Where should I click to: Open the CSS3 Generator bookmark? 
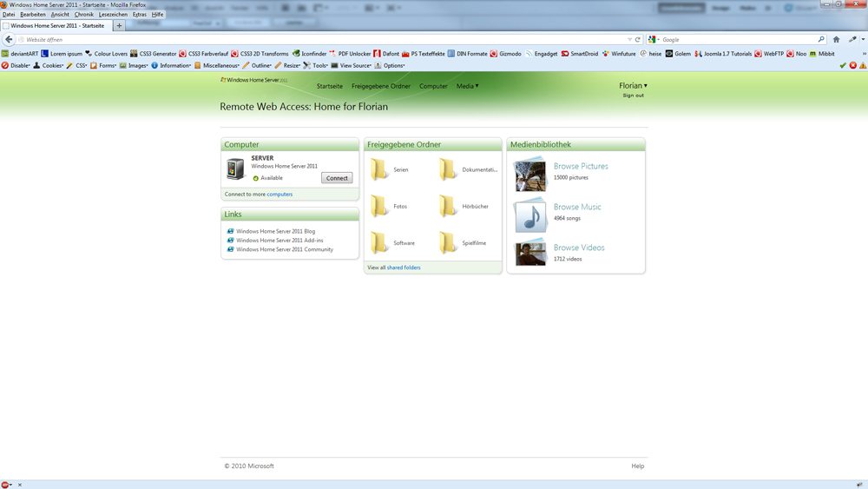click(154, 54)
